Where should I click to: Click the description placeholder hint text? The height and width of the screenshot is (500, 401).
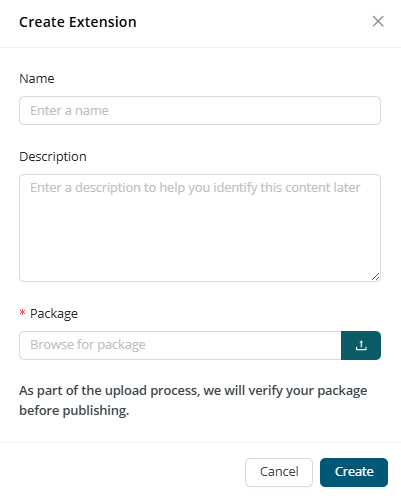point(195,188)
